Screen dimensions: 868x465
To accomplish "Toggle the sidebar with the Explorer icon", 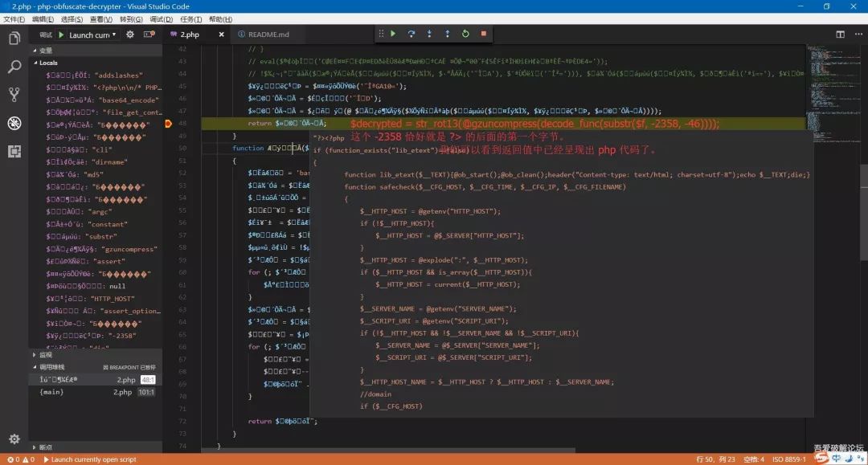I will coord(14,38).
